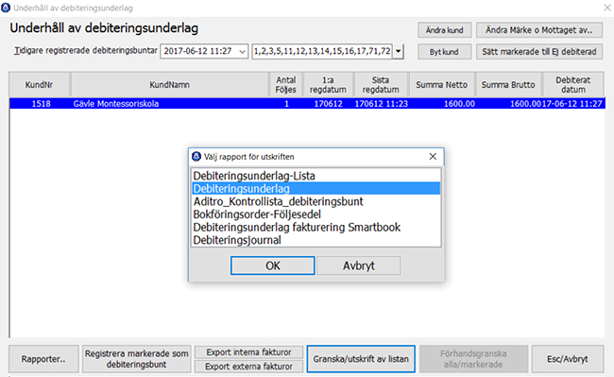This screenshot has height=377, width=614.
Task: Click the Debiterat datum column header
Action: click(573, 85)
